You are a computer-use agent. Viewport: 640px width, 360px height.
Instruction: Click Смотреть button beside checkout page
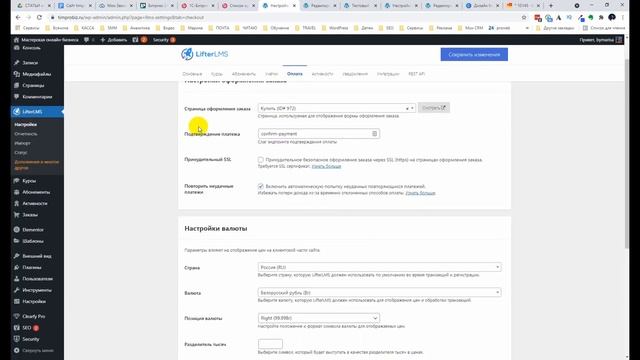pos(434,108)
